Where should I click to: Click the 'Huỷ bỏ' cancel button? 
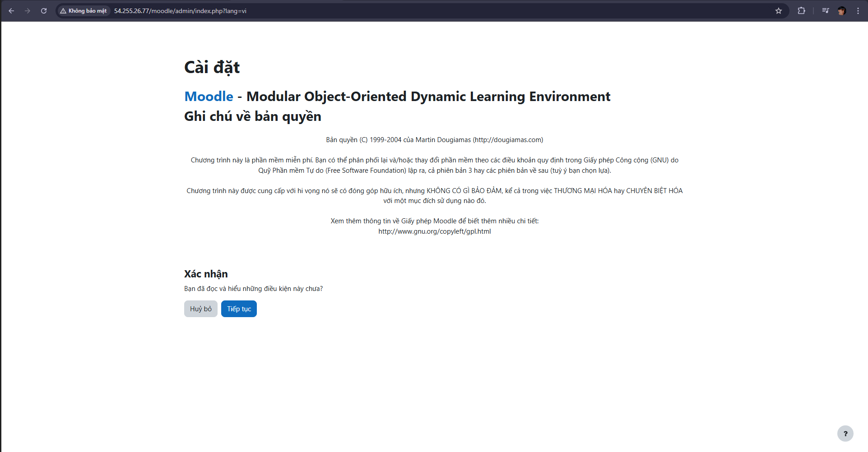coord(201,309)
